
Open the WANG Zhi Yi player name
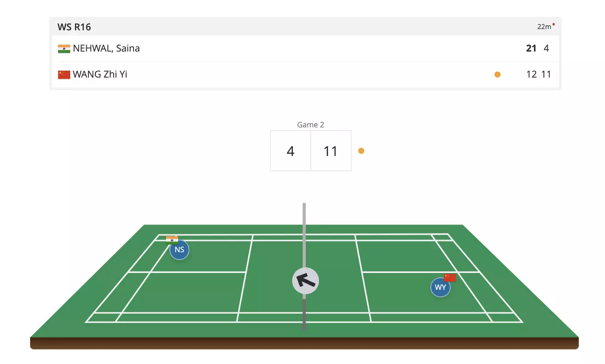point(100,75)
